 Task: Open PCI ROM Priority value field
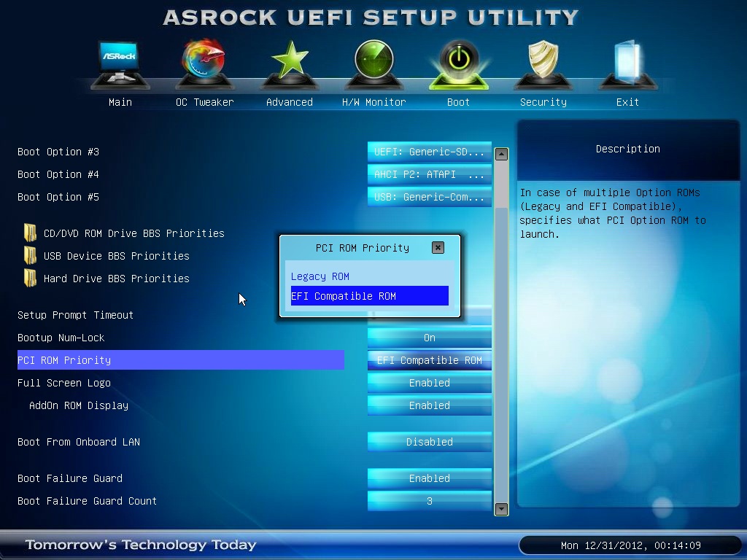click(x=429, y=360)
